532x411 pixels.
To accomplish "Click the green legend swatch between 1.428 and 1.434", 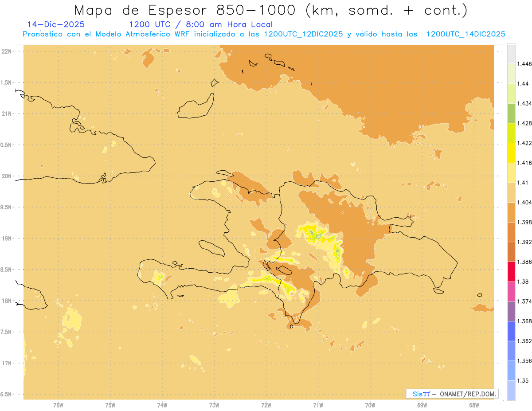I will [x=511, y=113].
